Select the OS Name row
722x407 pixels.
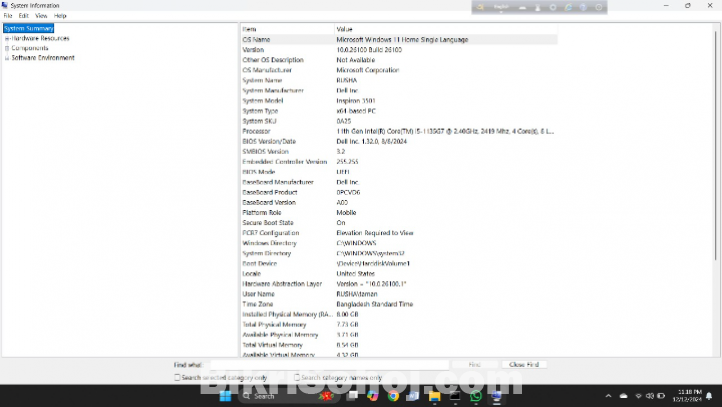click(x=399, y=40)
